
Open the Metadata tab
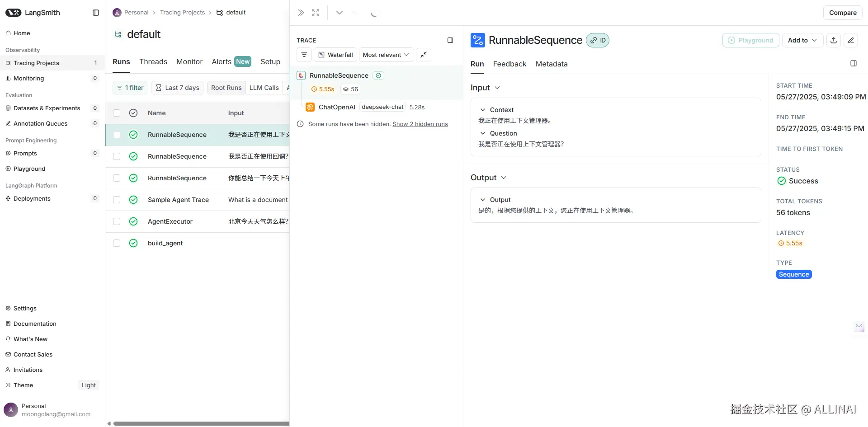point(552,64)
